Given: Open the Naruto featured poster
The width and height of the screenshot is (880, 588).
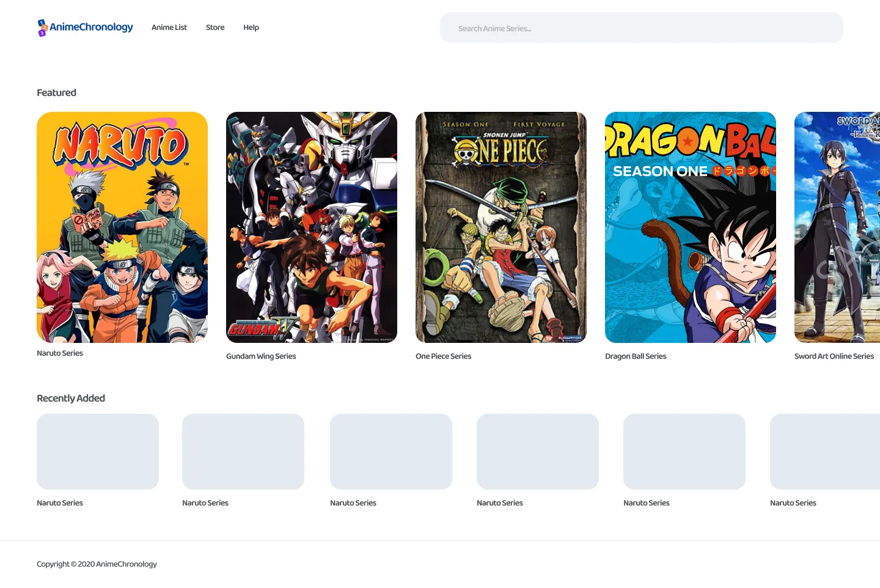Looking at the screenshot, I should tap(122, 227).
